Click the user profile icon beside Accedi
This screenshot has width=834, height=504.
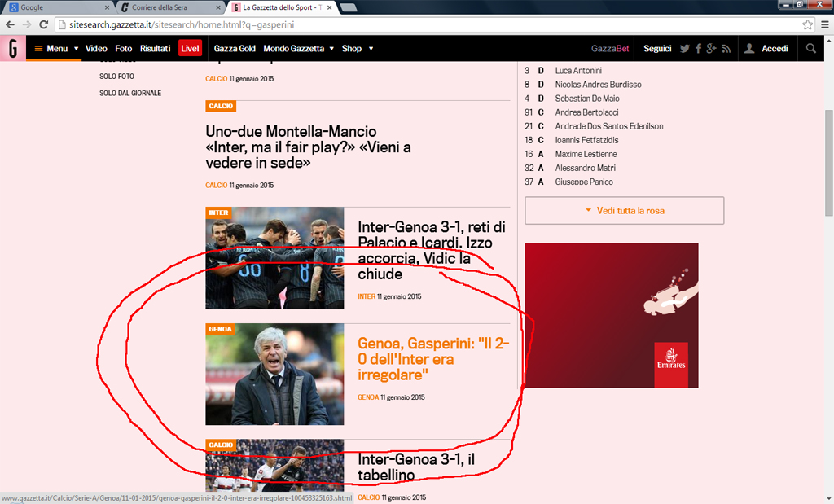749,48
